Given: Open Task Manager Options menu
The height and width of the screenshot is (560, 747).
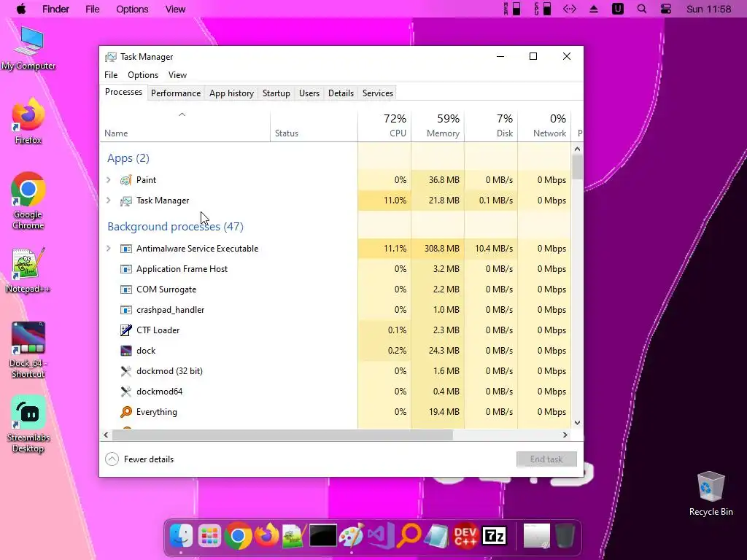Looking at the screenshot, I should 143,75.
